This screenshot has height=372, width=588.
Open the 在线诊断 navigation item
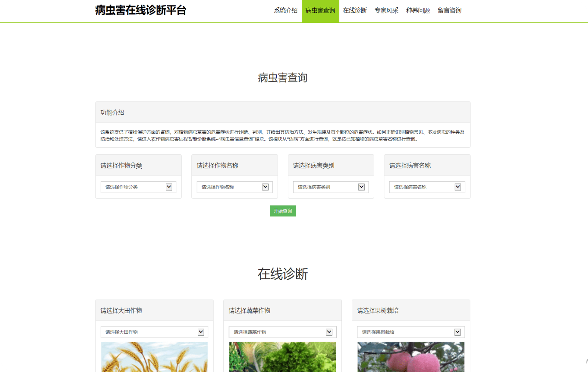click(x=355, y=11)
